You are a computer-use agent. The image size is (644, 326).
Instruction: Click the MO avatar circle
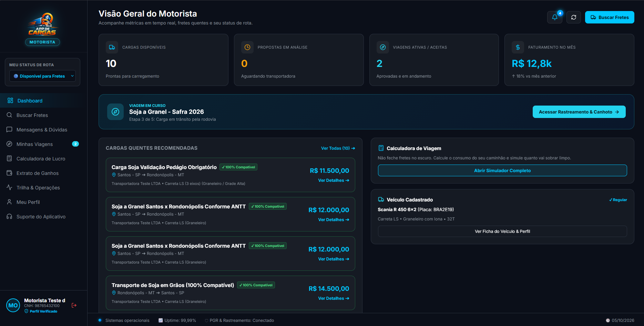tap(13, 305)
